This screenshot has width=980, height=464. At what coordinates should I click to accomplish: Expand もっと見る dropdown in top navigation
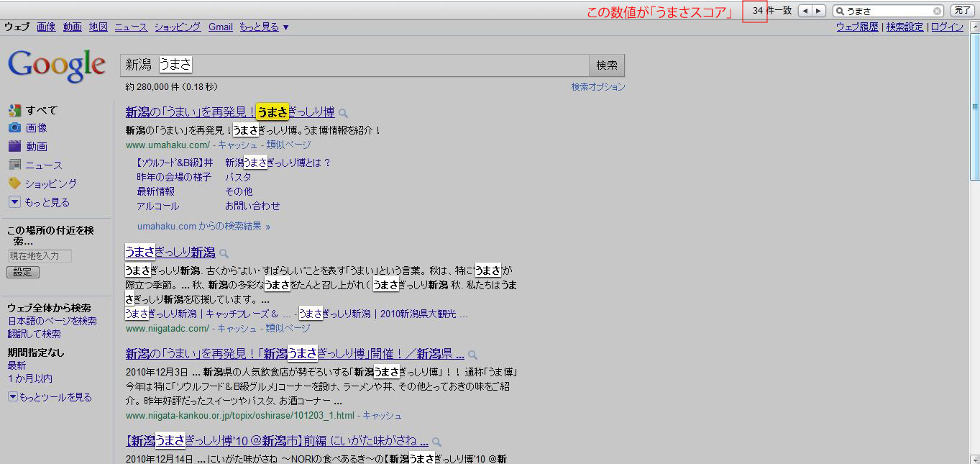coord(264,27)
